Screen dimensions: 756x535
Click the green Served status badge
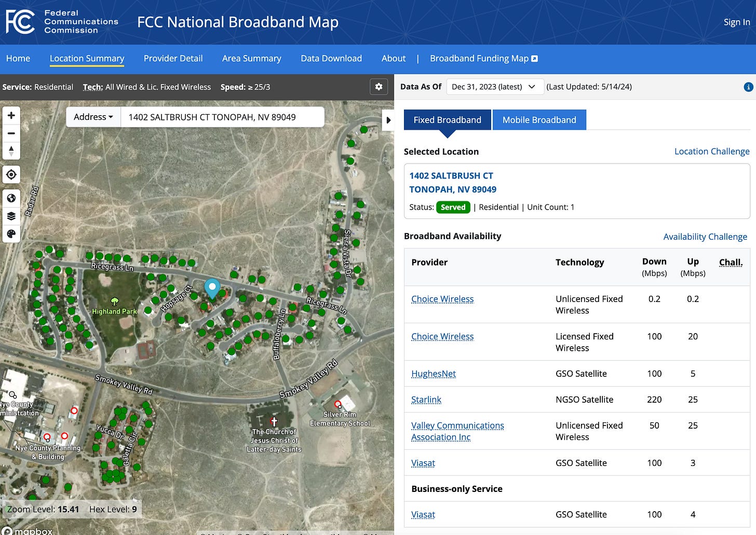pyautogui.click(x=453, y=207)
